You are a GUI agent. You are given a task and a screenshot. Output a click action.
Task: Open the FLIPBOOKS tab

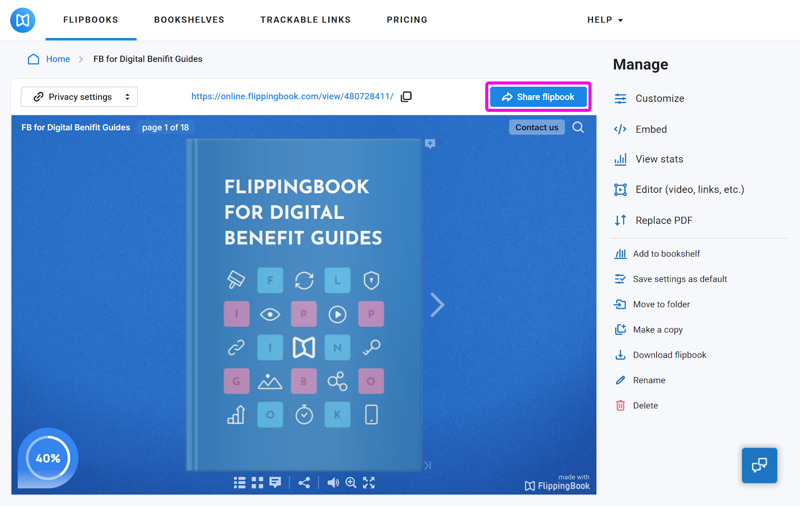click(91, 20)
